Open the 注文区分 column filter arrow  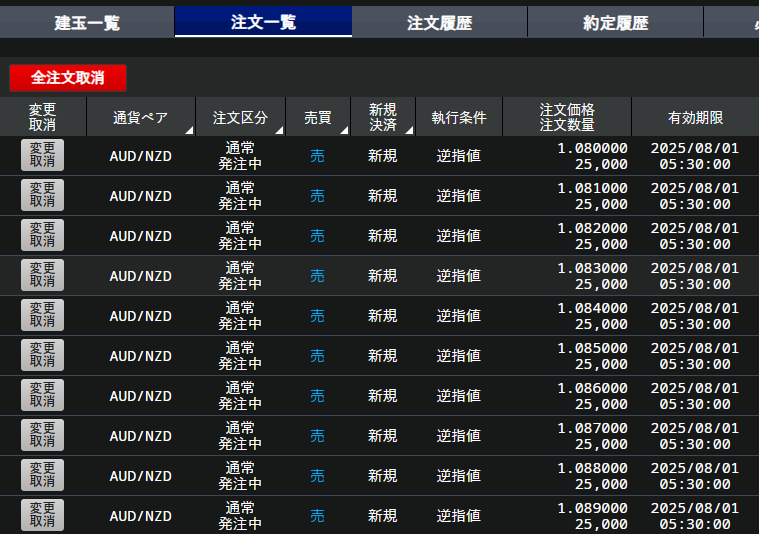click(x=279, y=130)
